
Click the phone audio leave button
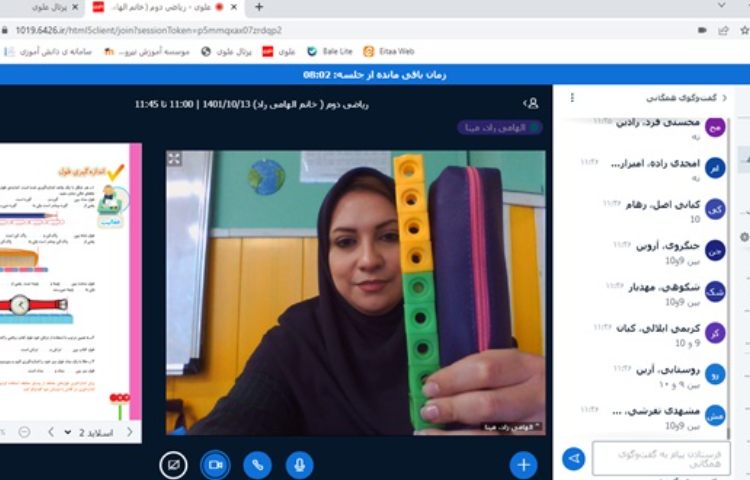[257, 465]
